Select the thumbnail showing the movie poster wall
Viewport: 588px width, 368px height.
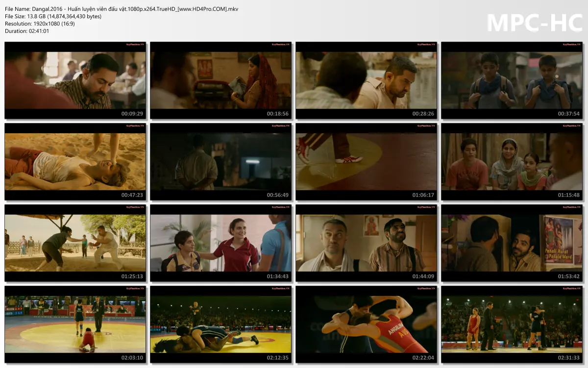pyautogui.click(x=512, y=243)
